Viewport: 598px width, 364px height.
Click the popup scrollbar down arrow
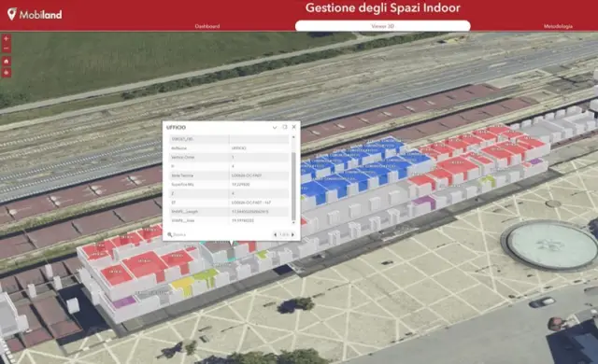[293, 222]
